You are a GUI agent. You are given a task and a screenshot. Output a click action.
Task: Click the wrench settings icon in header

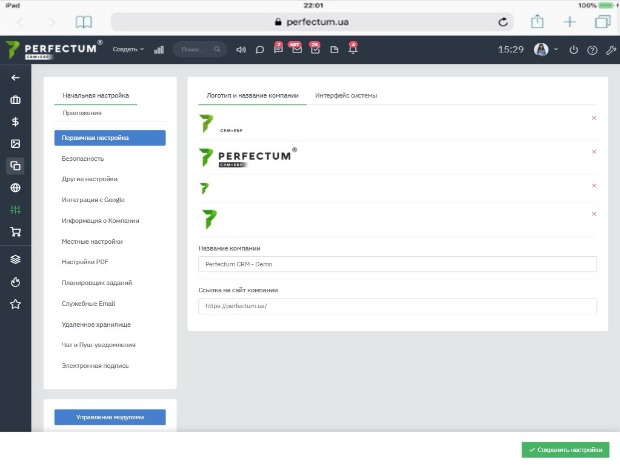[x=610, y=49]
